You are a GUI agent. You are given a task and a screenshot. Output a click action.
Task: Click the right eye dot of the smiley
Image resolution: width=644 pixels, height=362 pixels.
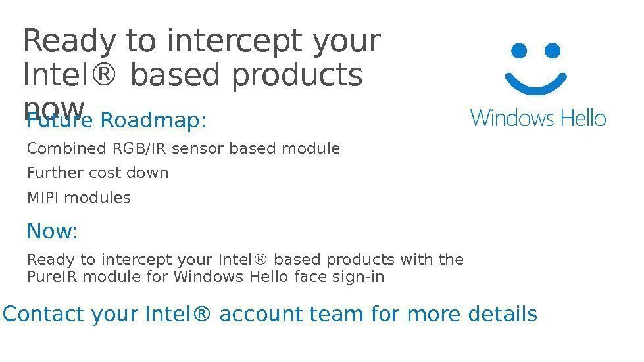coord(553,50)
